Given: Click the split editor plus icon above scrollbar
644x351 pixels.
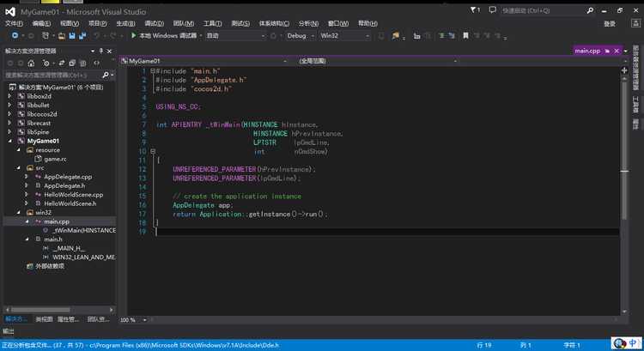Looking at the screenshot, I should [624, 70].
